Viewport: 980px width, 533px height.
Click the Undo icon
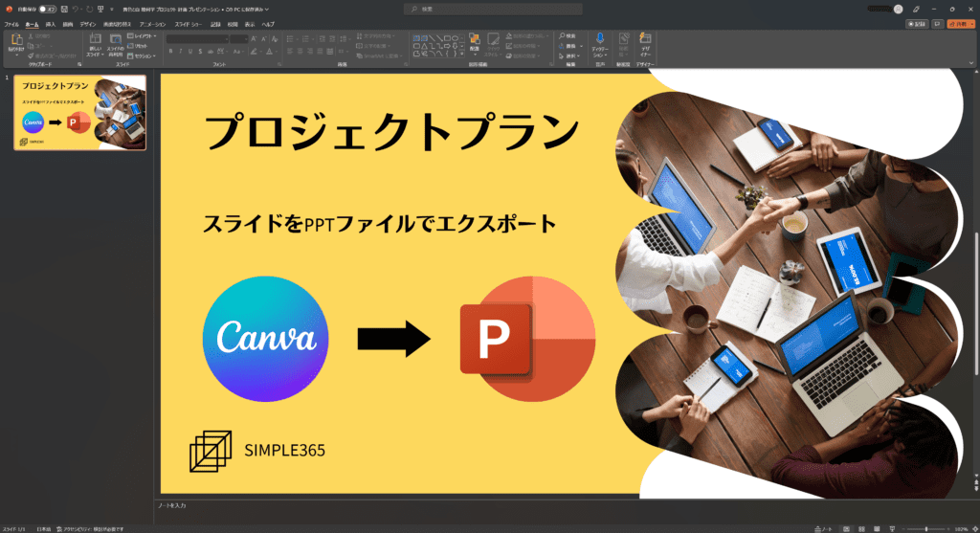76,10
